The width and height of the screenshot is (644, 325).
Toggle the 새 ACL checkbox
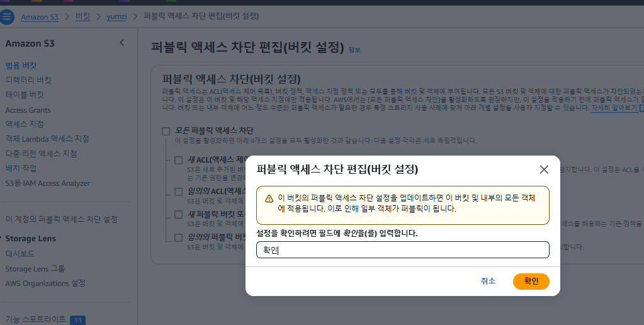(179, 160)
